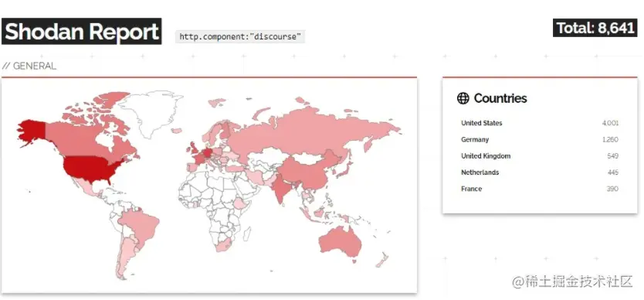Click the // GENERAL section heading

tap(29, 66)
